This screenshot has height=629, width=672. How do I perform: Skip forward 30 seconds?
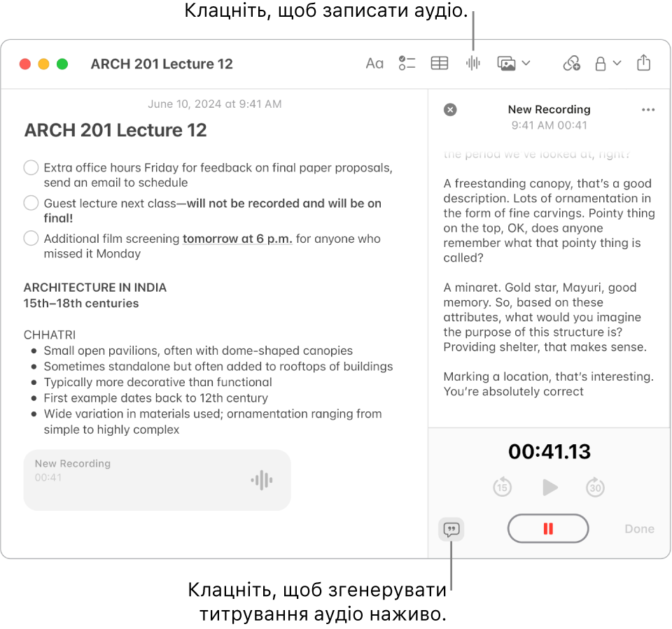pos(595,487)
